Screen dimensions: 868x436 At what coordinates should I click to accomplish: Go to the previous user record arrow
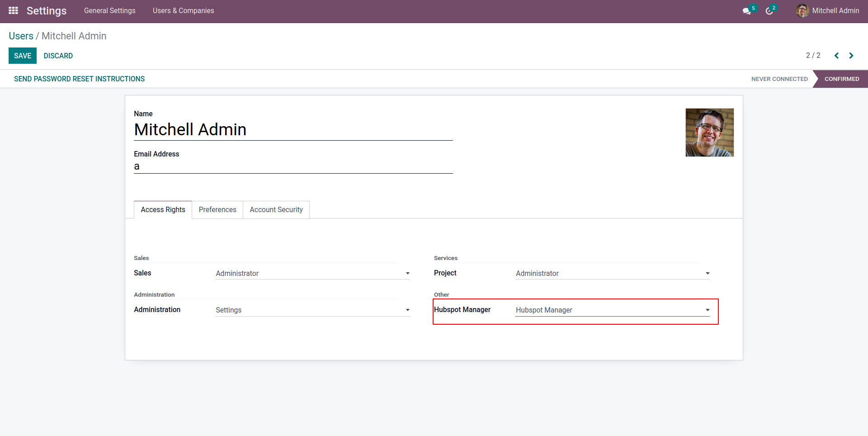tap(836, 56)
